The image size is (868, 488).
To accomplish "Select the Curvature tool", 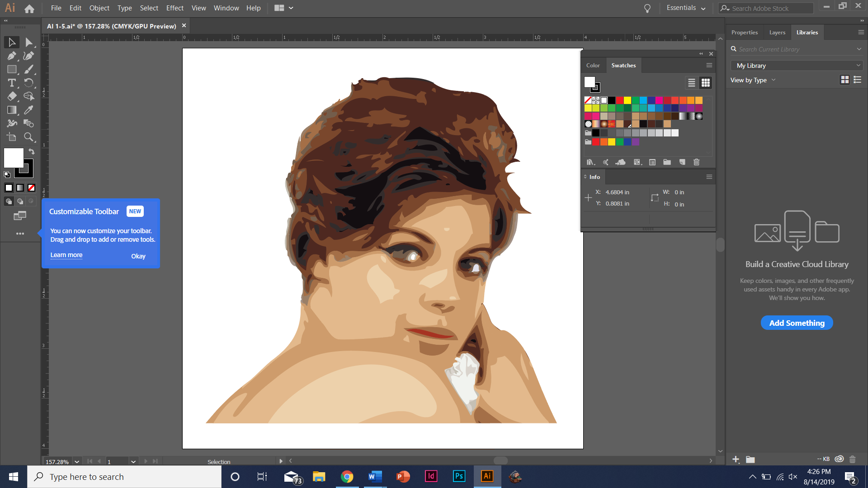I will click(x=28, y=56).
